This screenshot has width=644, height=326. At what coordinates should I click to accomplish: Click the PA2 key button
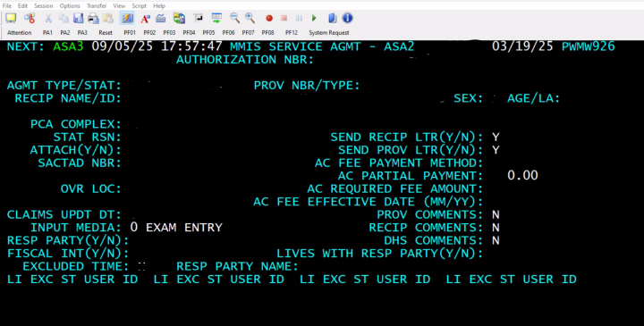point(65,32)
